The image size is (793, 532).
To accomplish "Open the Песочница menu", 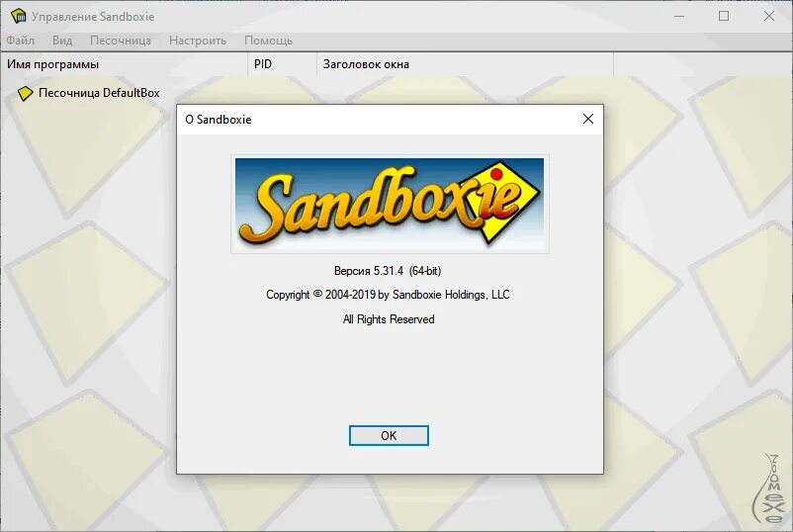I will pyautogui.click(x=121, y=41).
